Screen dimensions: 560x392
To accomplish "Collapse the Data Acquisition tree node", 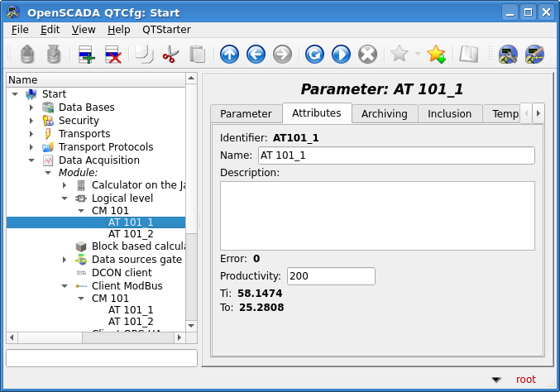I will (x=31, y=160).
